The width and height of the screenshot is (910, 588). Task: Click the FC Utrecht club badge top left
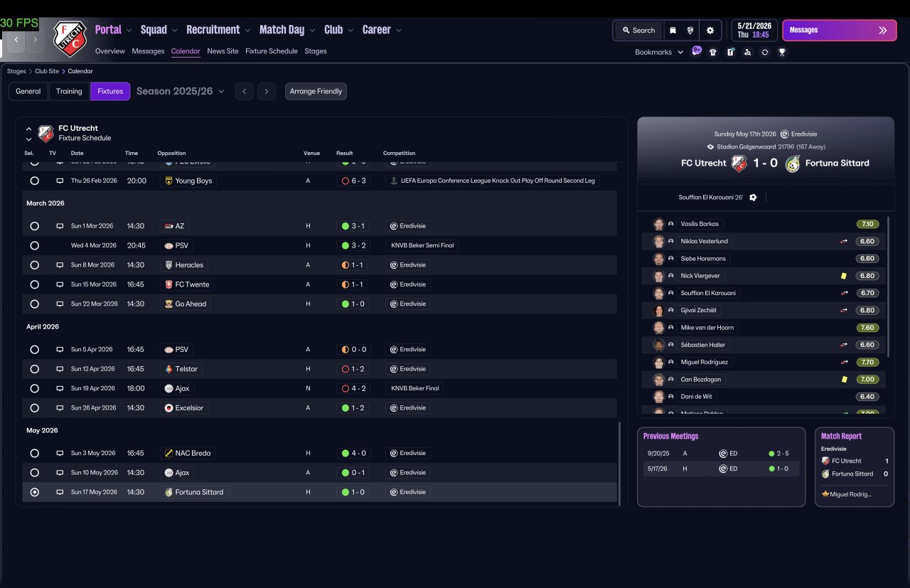click(70, 38)
